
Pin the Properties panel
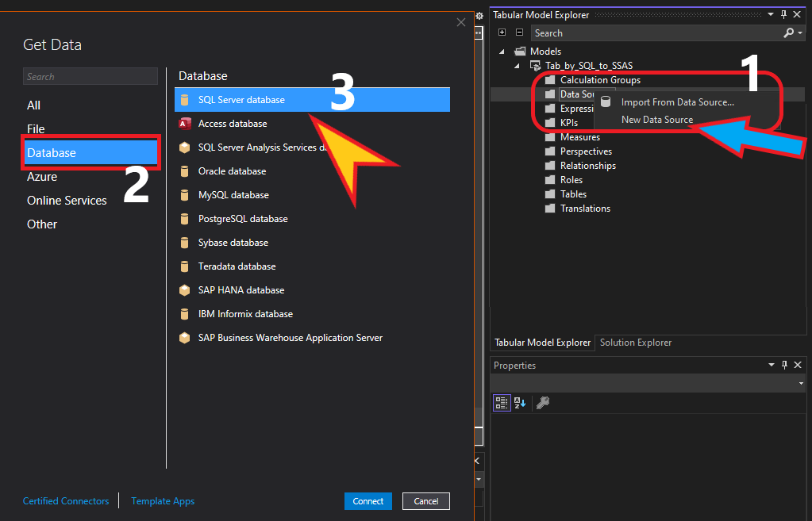pos(784,365)
